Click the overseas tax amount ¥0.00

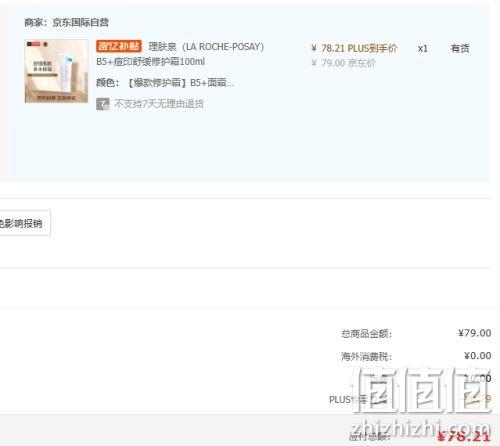tap(477, 356)
